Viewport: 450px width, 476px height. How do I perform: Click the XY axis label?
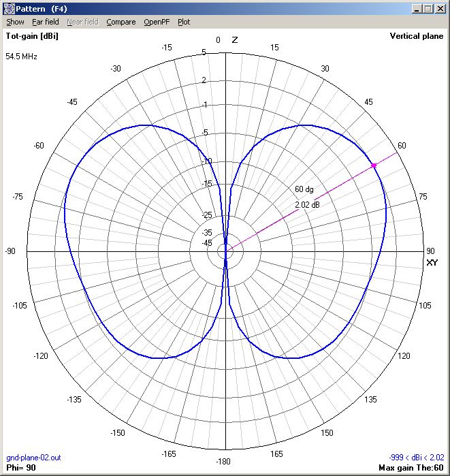pyautogui.click(x=432, y=263)
